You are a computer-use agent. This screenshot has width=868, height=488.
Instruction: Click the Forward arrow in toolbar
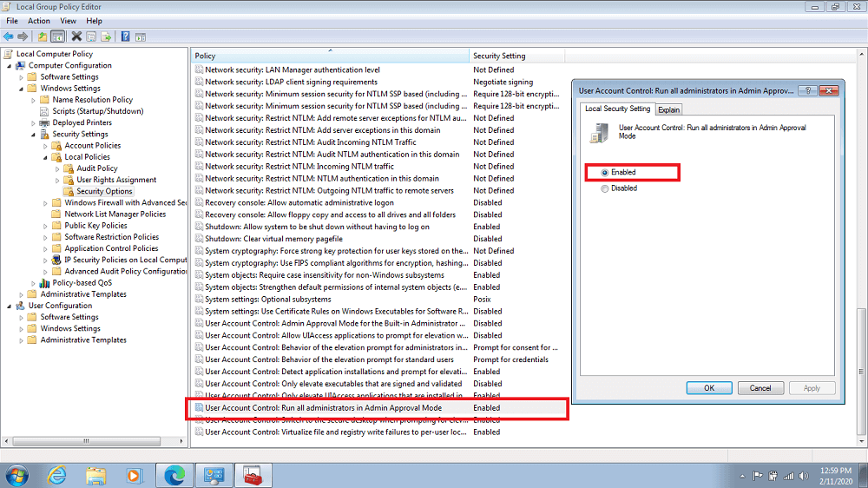(23, 36)
